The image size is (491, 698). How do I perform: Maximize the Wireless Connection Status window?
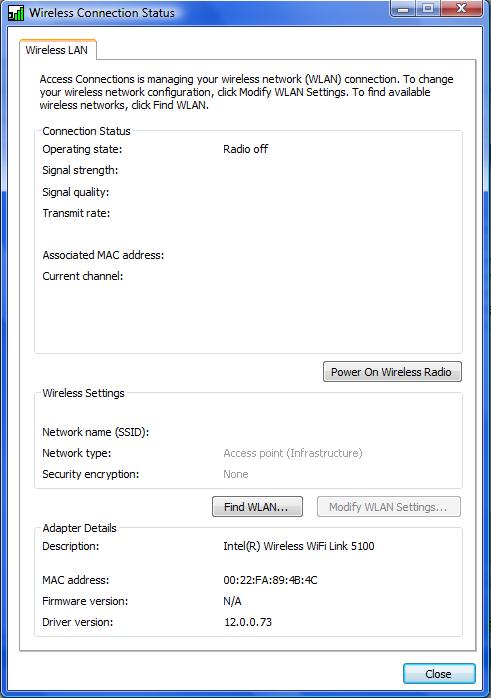(x=428, y=9)
